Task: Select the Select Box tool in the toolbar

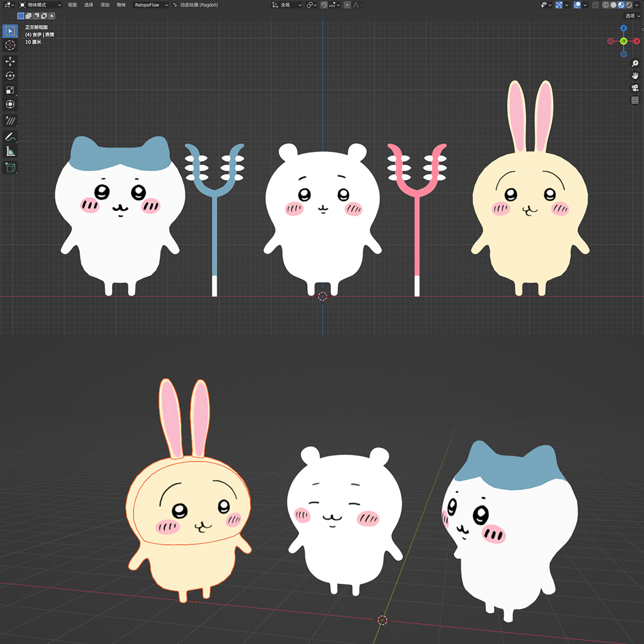Action: tap(10, 31)
